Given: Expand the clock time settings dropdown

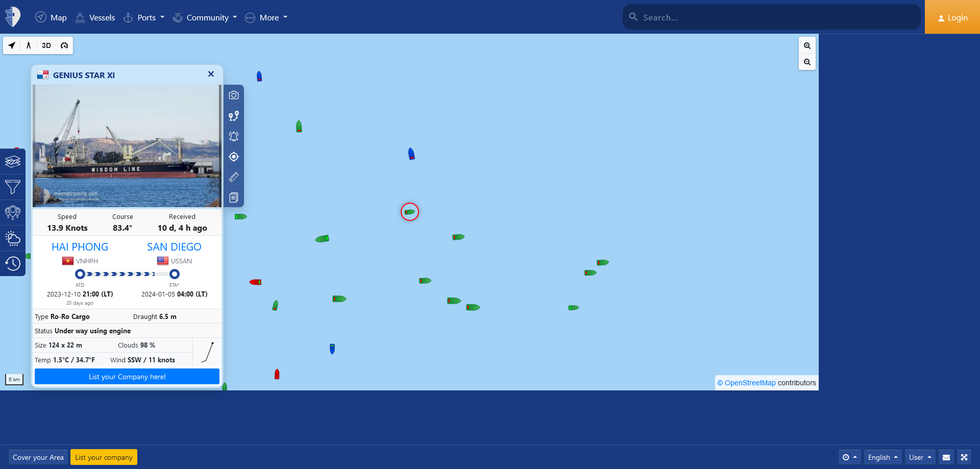Looking at the screenshot, I should click(x=849, y=457).
